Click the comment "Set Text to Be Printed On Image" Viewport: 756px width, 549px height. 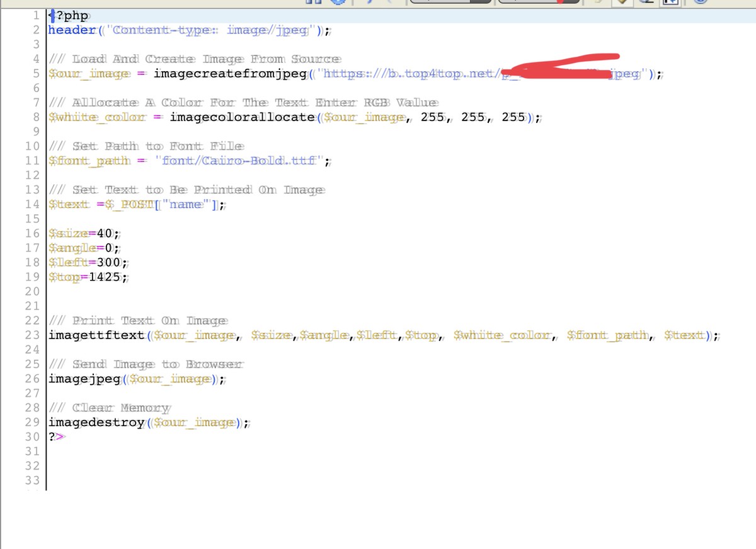[x=187, y=189]
